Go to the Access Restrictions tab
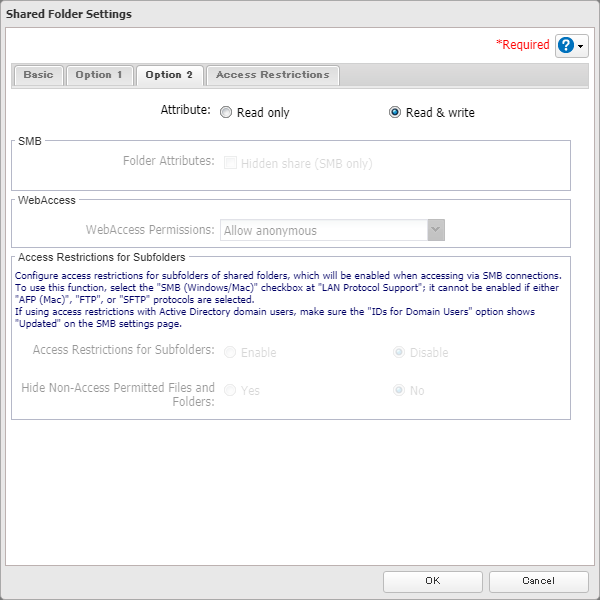The width and height of the screenshot is (600, 600). [x=272, y=75]
